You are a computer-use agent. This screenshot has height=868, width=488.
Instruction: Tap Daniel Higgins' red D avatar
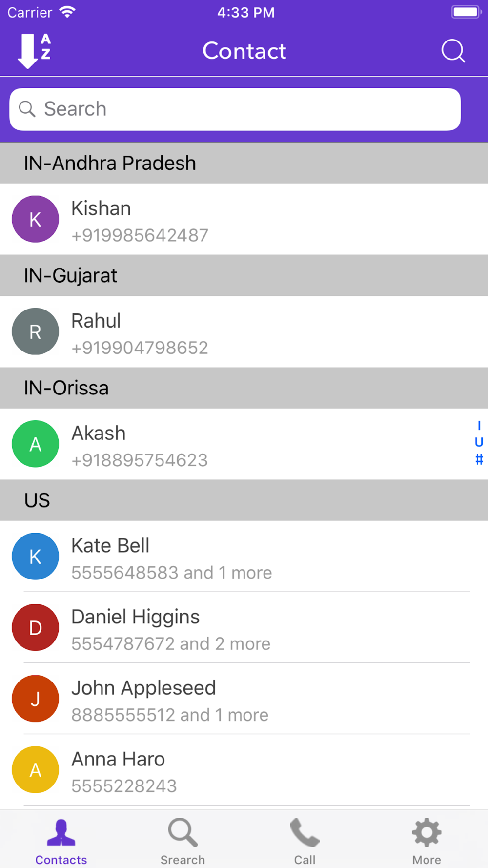click(35, 627)
